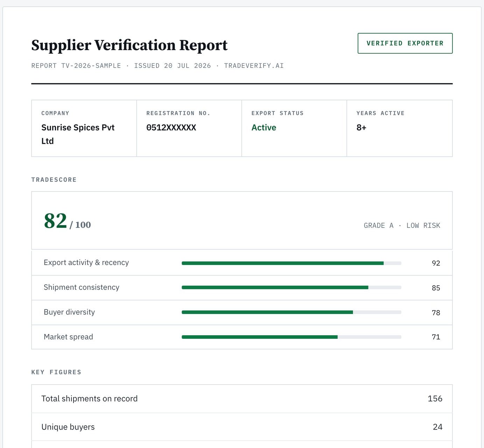Viewport: 484px width, 448px height.
Task: Select the total shipments value 156
Action: 435,399
